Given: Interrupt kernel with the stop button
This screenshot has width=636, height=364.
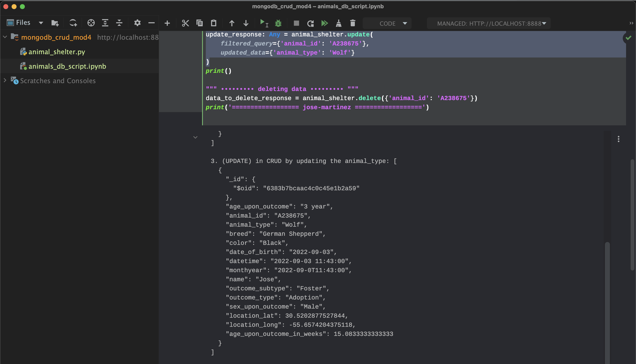Looking at the screenshot, I should [x=296, y=23].
